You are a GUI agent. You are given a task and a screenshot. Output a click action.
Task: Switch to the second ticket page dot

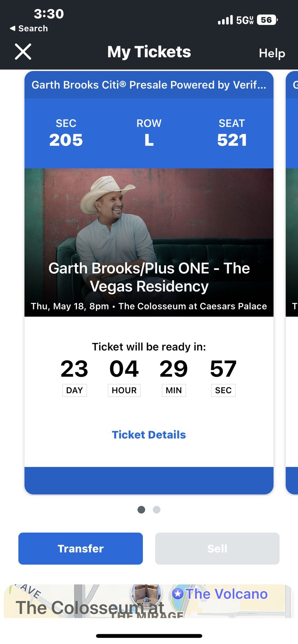point(157,510)
